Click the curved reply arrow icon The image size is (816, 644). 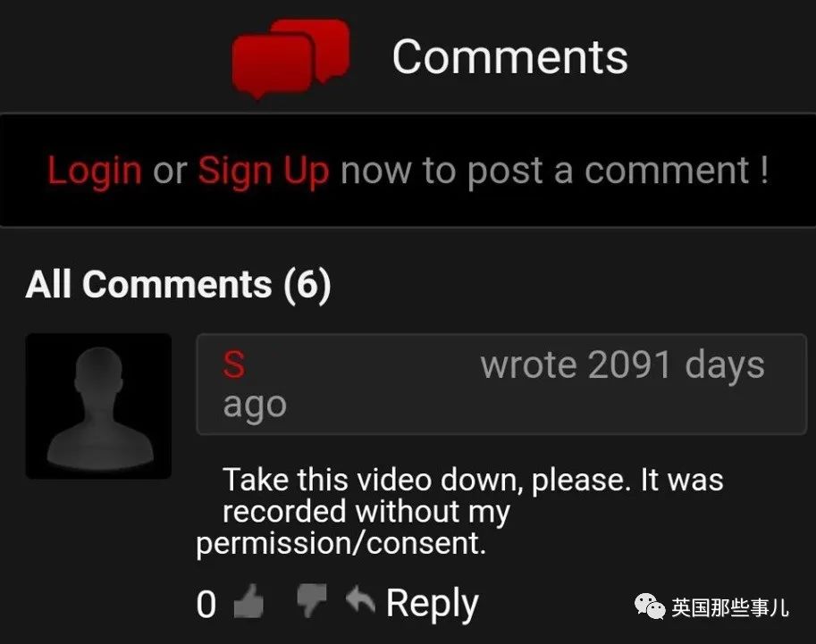point(360,598)
